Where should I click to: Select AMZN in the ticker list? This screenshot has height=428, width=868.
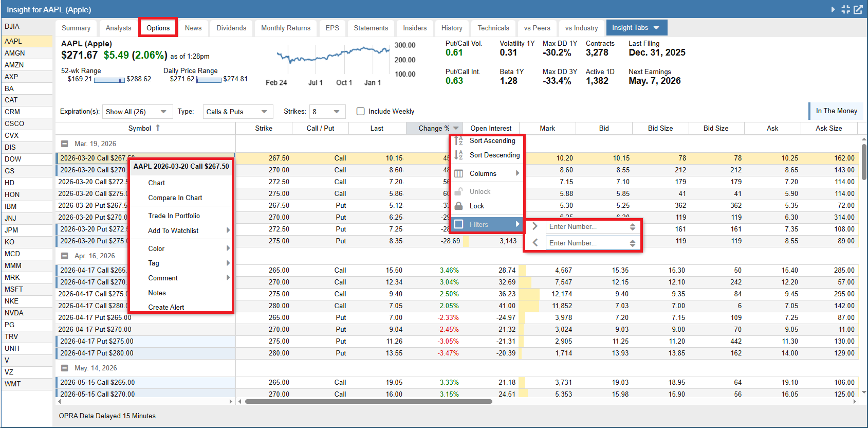pos(27,65)
